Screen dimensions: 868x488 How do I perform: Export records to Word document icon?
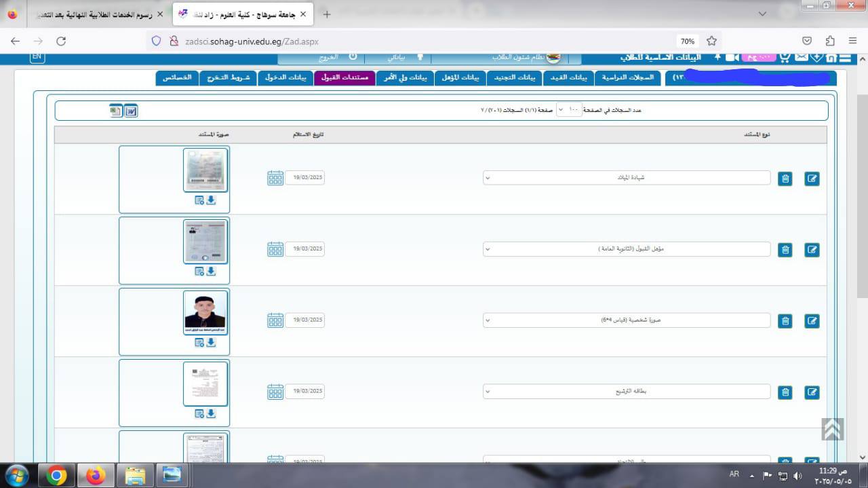[x=131, y=111]
